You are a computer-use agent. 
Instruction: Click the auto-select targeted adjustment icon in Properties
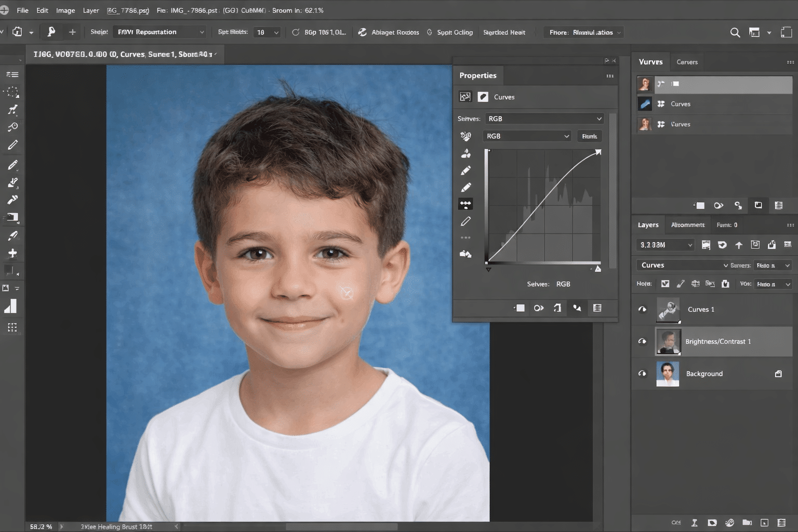coord(466,136)
